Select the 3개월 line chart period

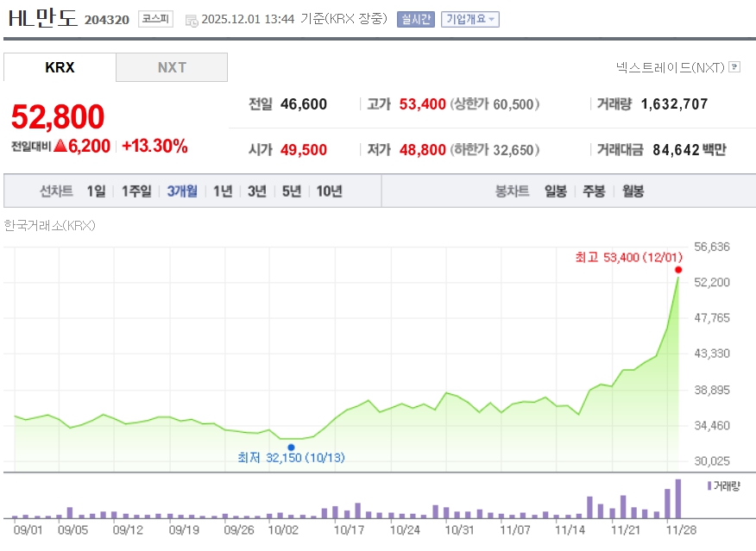point(182,191)
